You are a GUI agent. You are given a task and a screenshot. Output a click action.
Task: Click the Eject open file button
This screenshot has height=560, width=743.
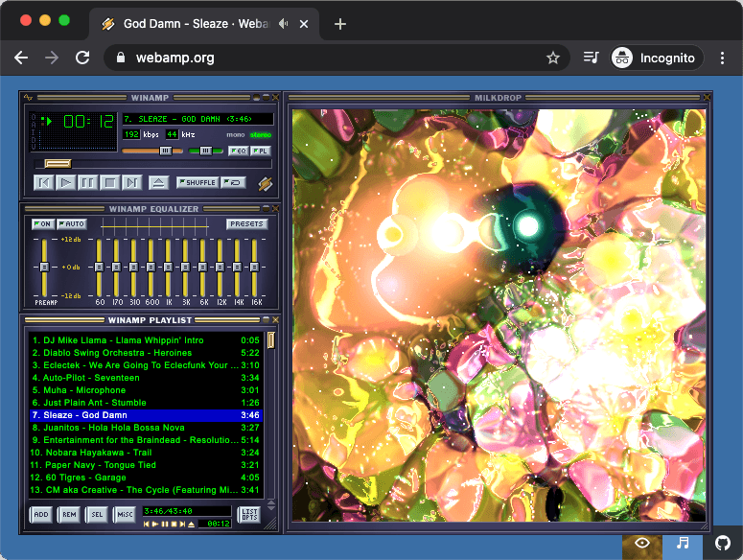point(158,182)
